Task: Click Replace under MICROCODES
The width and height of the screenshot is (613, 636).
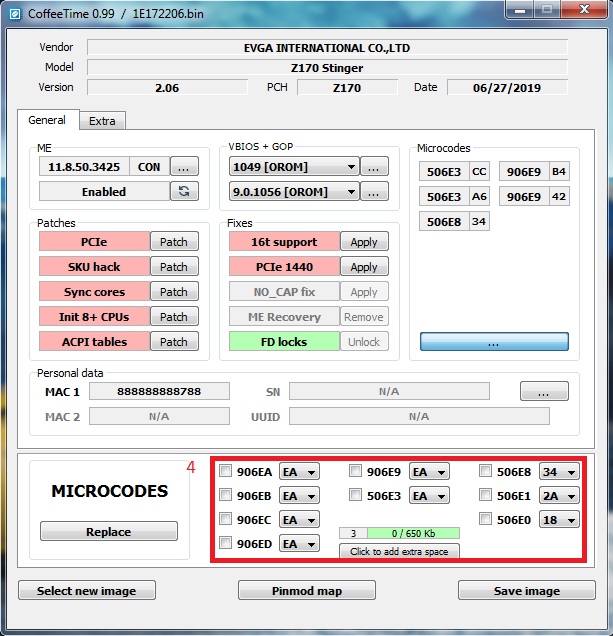Action: [x=109, y=531]
